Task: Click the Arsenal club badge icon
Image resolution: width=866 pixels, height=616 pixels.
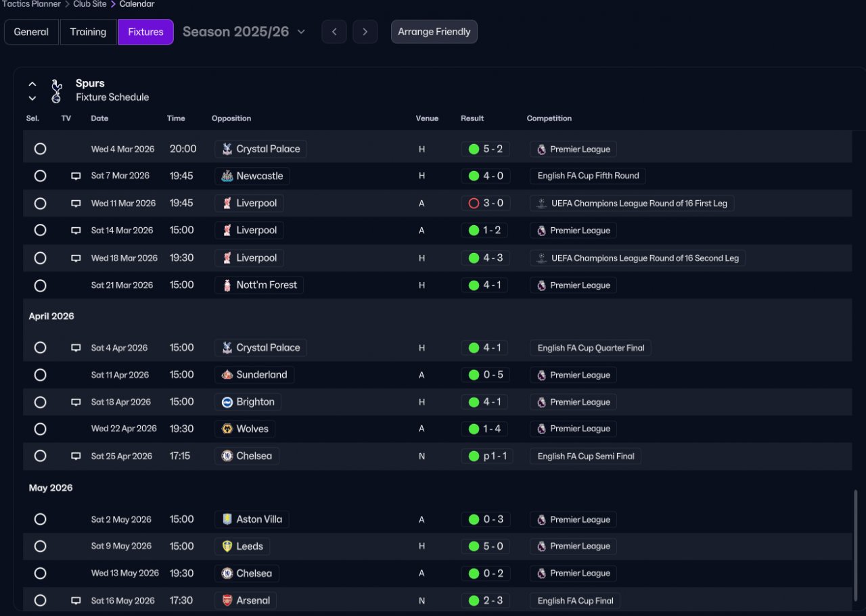Action: point(227,600)
